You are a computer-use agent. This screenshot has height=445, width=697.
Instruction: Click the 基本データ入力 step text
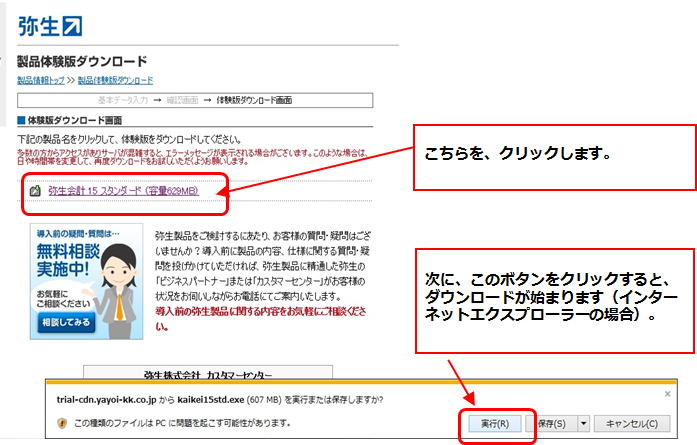coord(123,100)
